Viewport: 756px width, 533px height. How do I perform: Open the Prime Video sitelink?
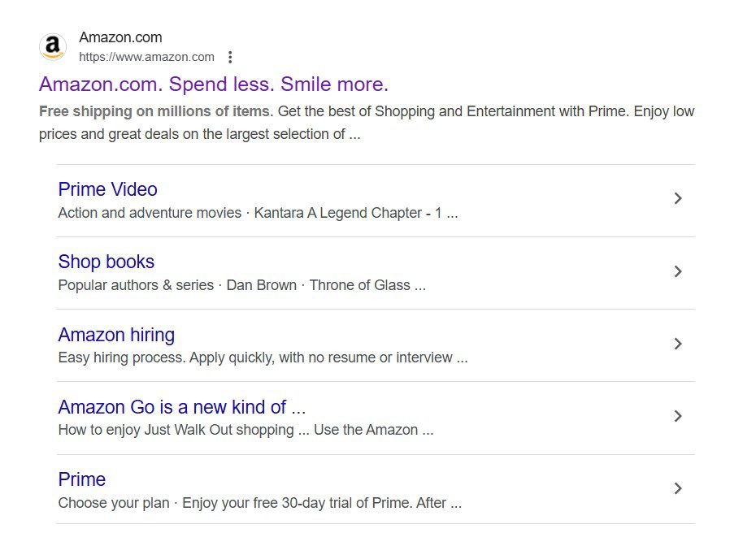click(108, 189)
